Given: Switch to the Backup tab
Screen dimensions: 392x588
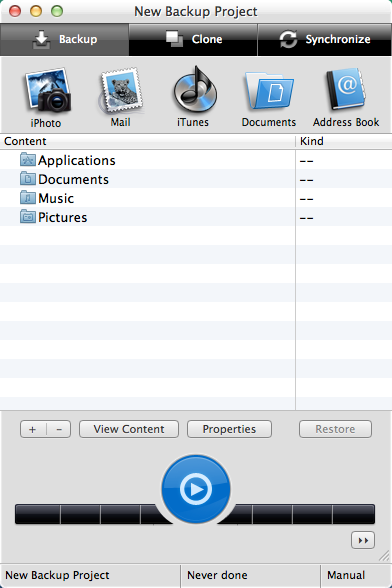Looking at the screenshot, I should (x=65, y=39).
